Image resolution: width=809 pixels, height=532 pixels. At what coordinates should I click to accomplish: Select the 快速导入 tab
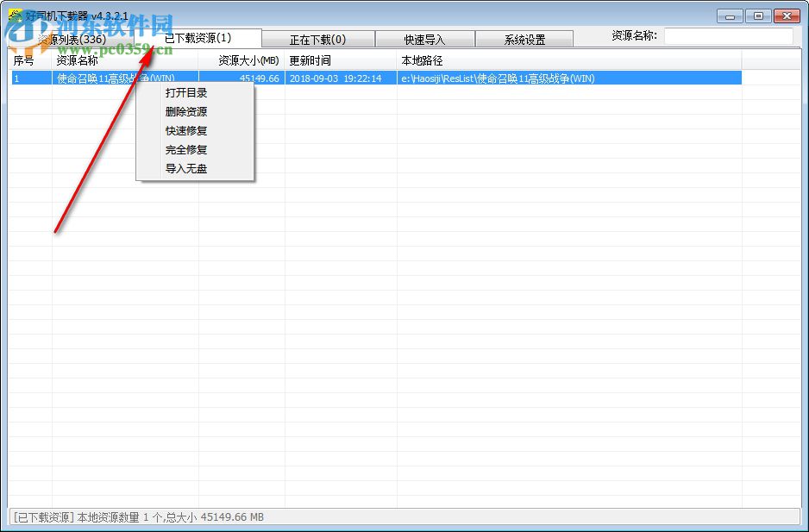pos(423,39)
